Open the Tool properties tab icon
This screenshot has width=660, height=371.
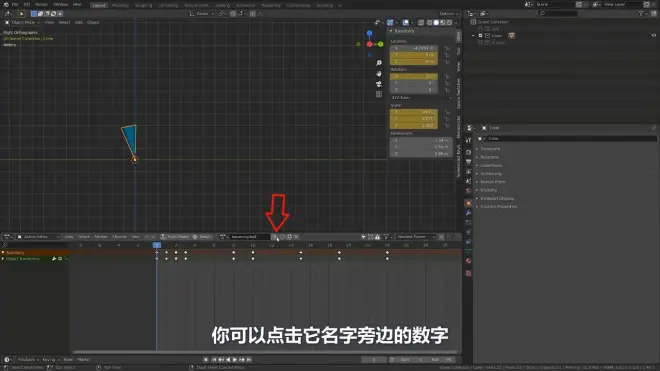point(468,140)
